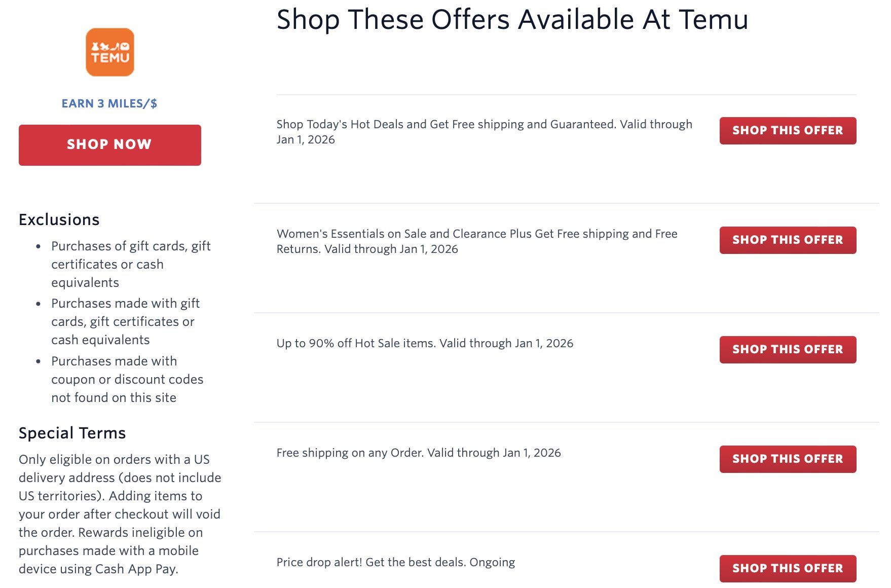Shop the Women's Essentials clearance offer
The height and width of the screenshot is (588, 891).
point(788,240)
